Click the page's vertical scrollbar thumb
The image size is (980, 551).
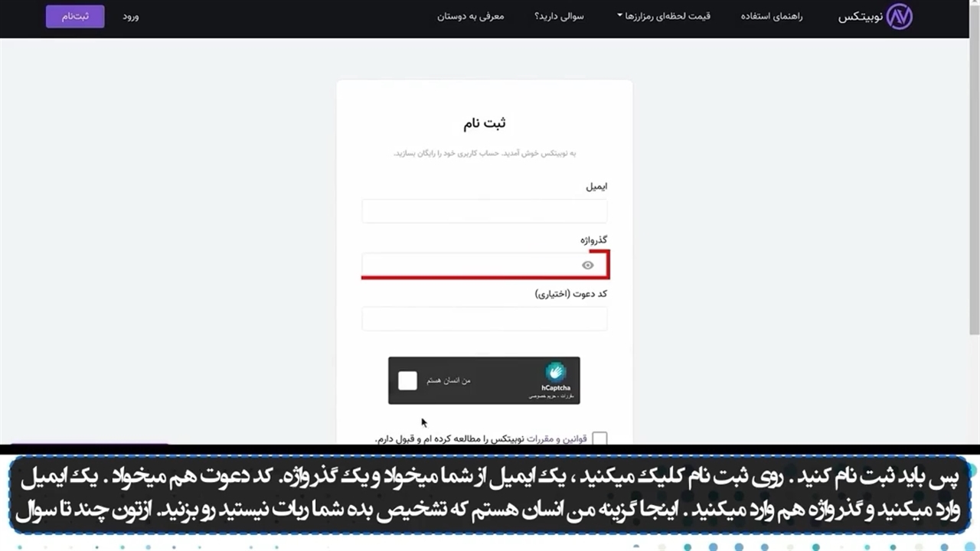pos(974,184)
